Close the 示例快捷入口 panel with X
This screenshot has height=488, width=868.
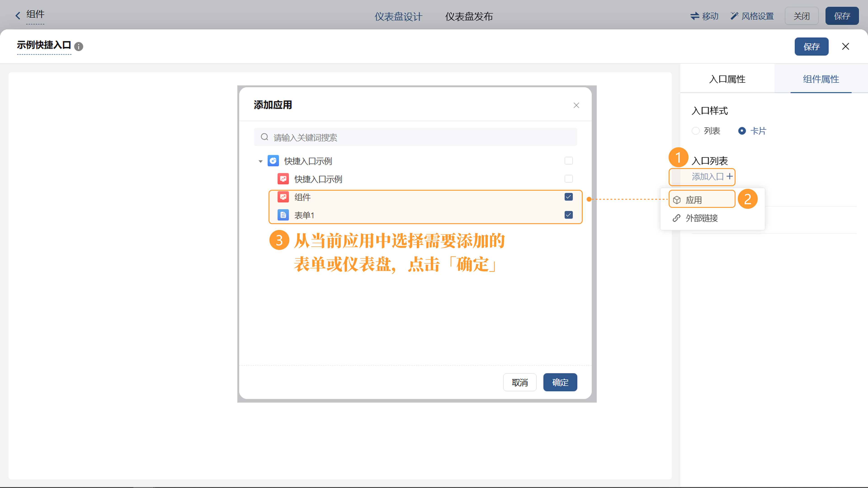click(845, 47)
